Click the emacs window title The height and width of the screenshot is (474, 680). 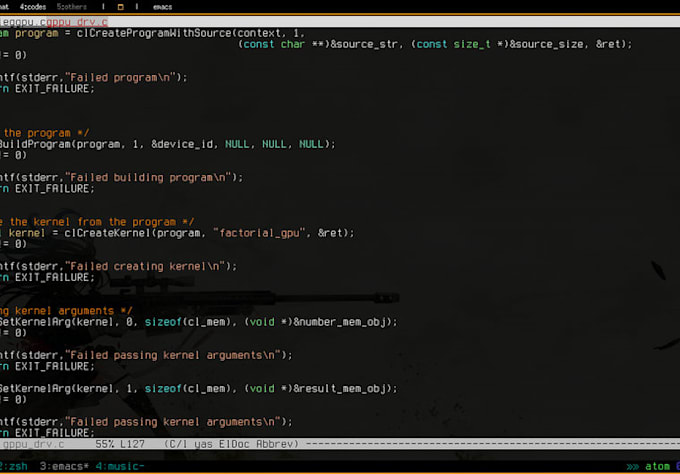point(163,7)
